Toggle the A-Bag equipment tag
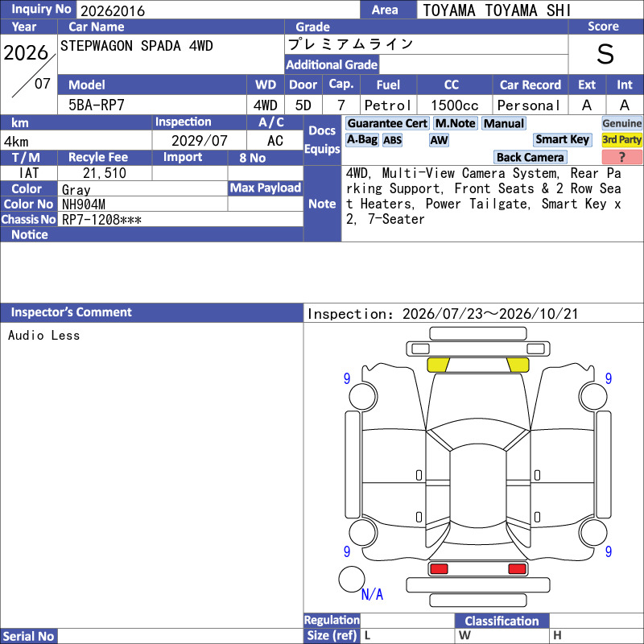 point(361,139)
